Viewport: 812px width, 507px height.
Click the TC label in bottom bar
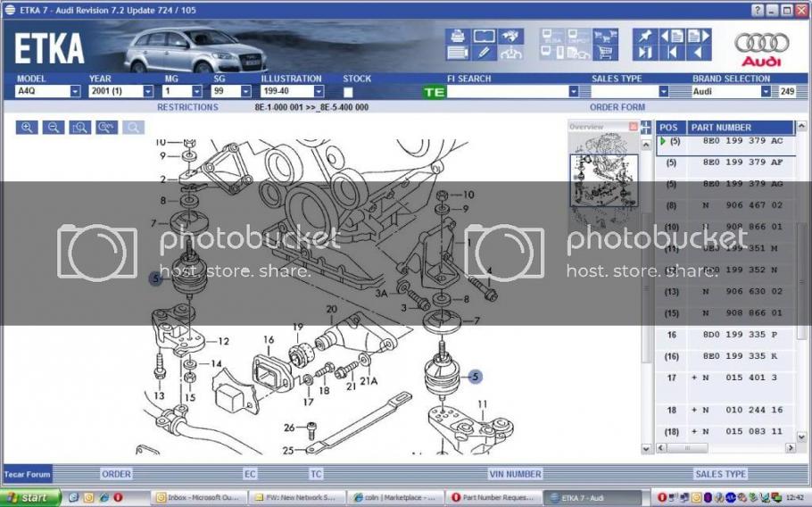pyautogui.click(x=316, y=474)
